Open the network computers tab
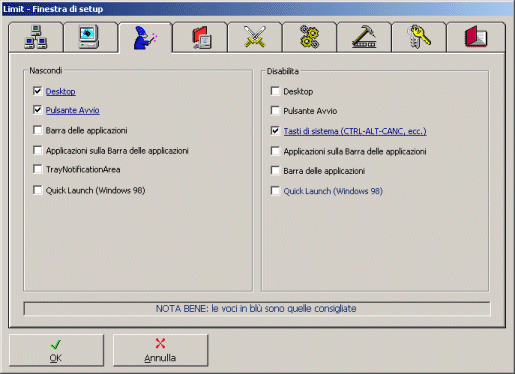The height and width of the screenshot is (374, 515). click(x=36, y=37)
